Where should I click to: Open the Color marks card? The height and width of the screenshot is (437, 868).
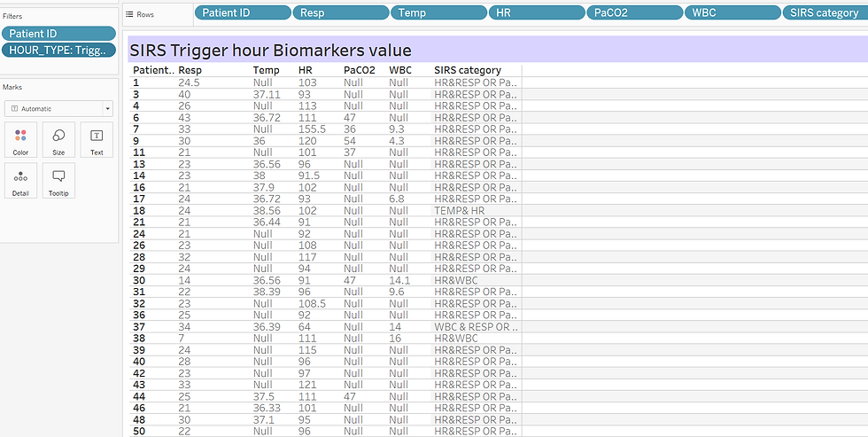(x=20, y=140)
